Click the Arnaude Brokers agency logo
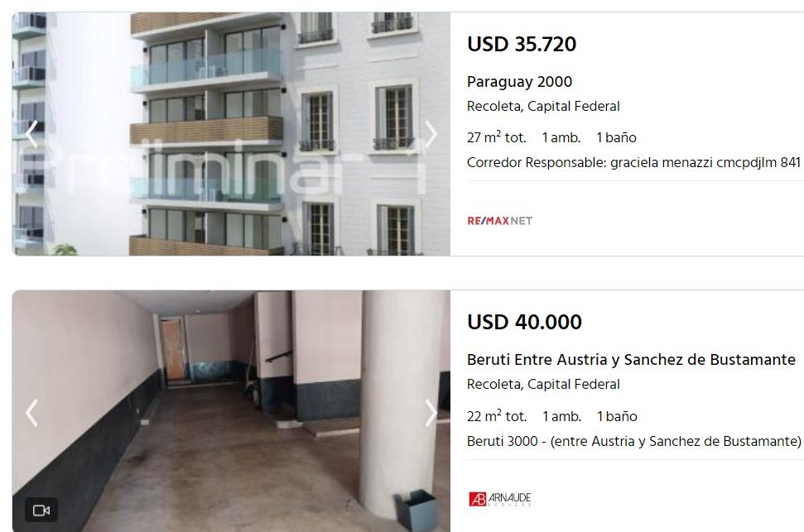The image size is (804, 532). coord(500,499)
